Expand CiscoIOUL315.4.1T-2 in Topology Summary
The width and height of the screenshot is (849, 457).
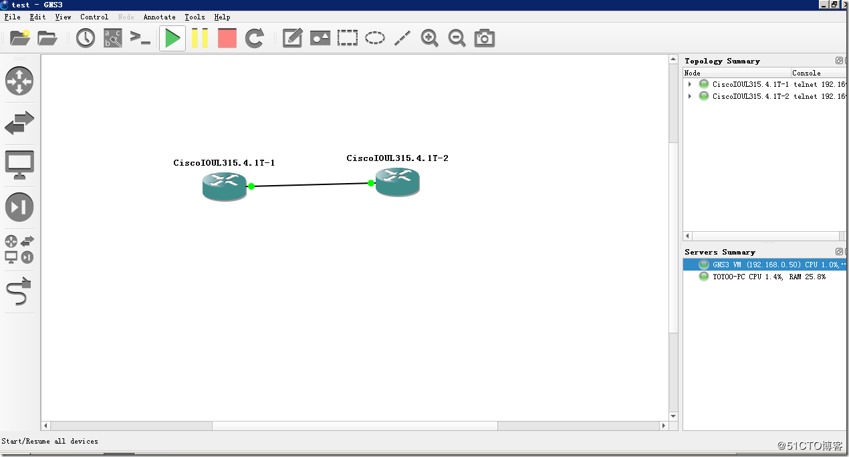pyautogui.click(x=689, y=96)
